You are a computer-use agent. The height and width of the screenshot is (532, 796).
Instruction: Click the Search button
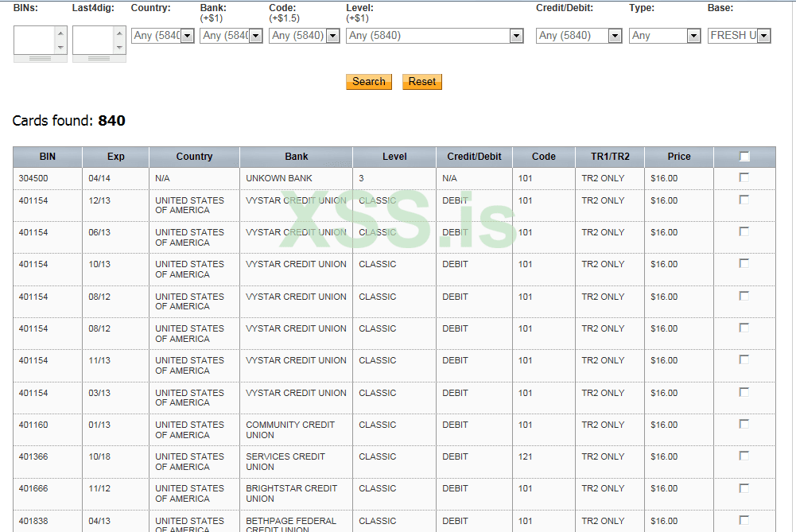[x=368, y=82]
